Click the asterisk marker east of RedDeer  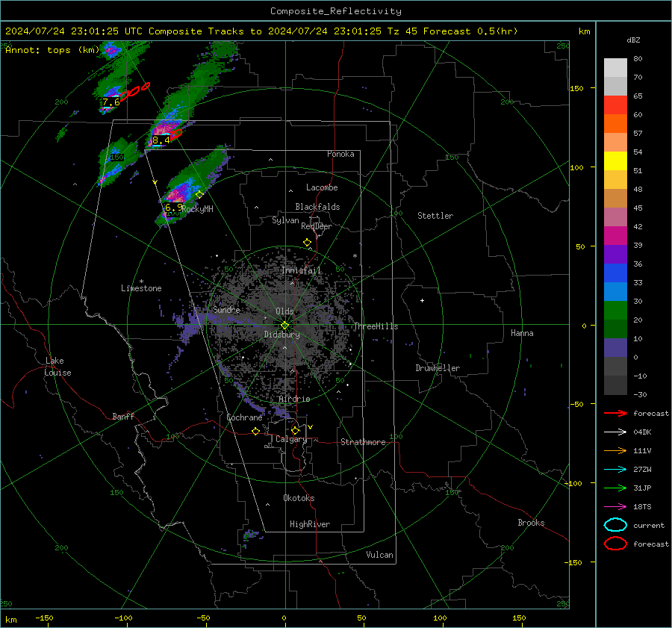point(355,256)
